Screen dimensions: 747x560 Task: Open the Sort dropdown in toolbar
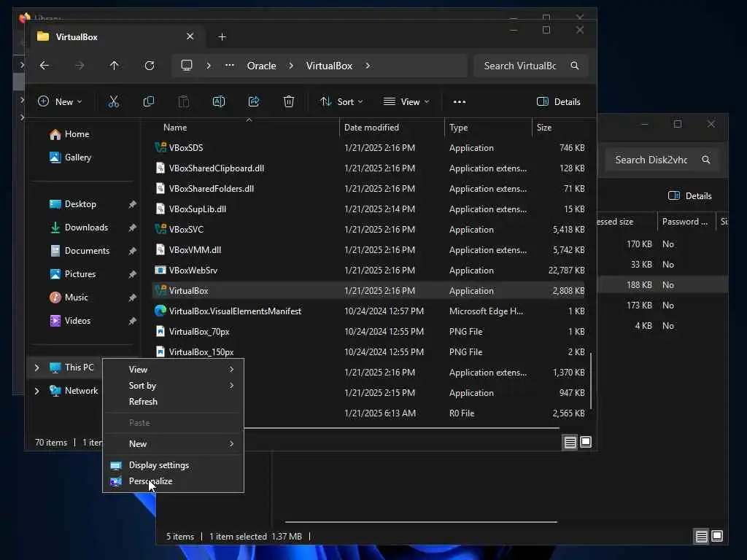[341, 101]
